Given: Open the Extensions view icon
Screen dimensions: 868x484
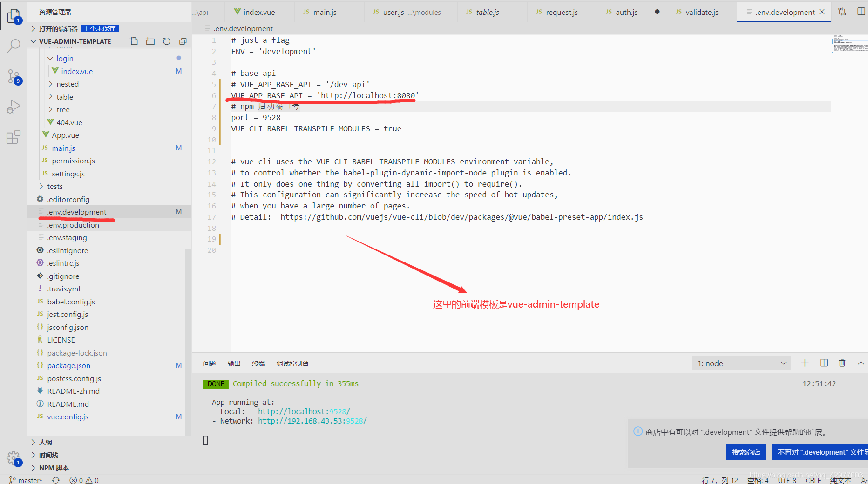Looking at the screenshot, I should coord(14,137).
